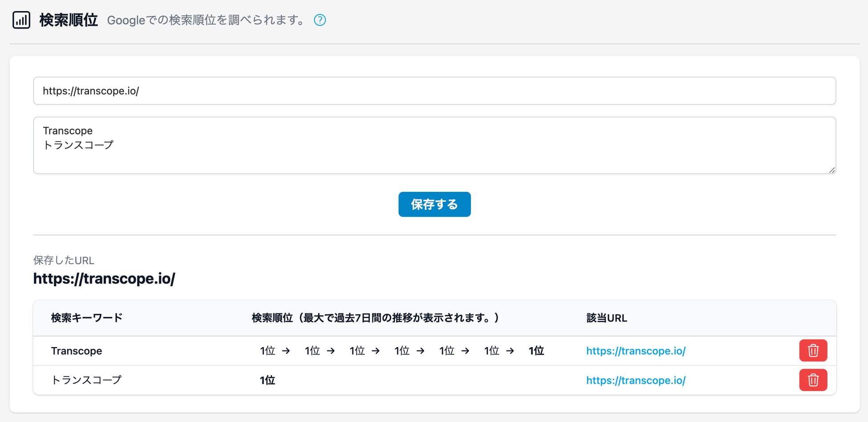Click the bold latest 1位 in Transcope row
Screen dimensions: 868x422
click(536, 351)
